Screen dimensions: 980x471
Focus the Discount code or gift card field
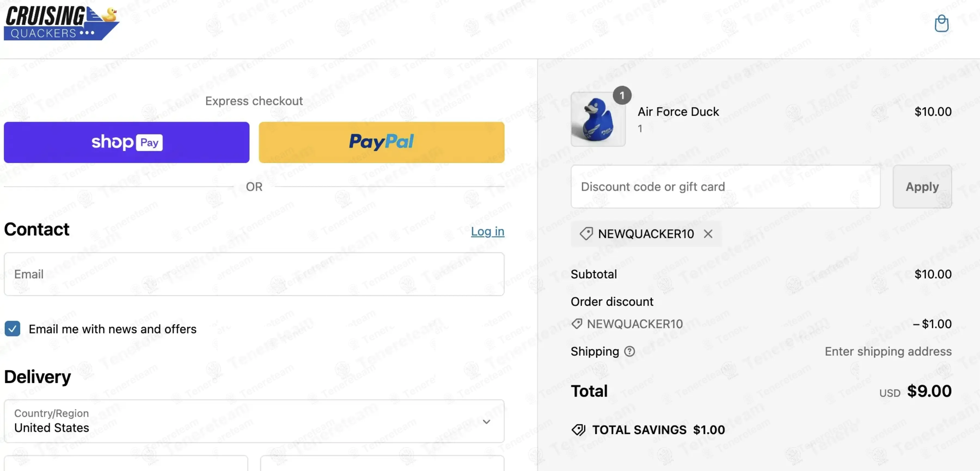pyautogui.click(x=725, y=187)
